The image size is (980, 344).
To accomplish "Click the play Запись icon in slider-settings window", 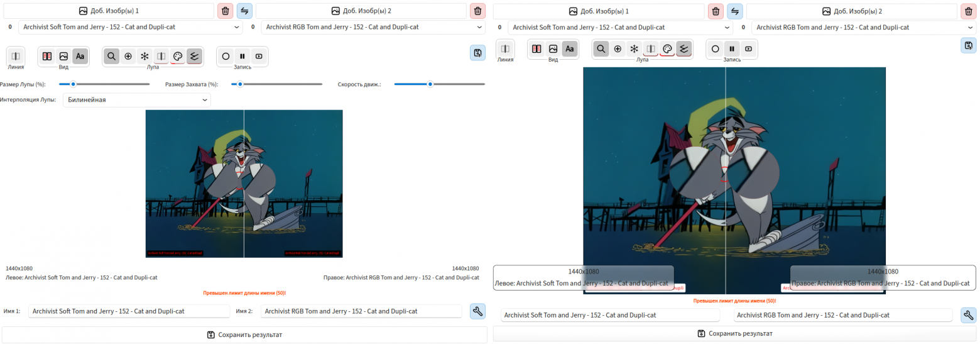I will click(258, 56).
